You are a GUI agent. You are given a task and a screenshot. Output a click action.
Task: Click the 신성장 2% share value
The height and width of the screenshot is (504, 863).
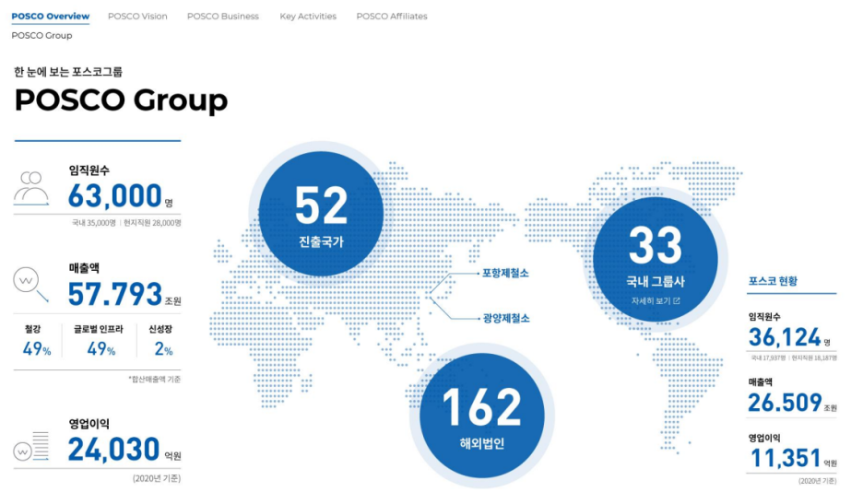pyautogui.click(x=163, y=349)
